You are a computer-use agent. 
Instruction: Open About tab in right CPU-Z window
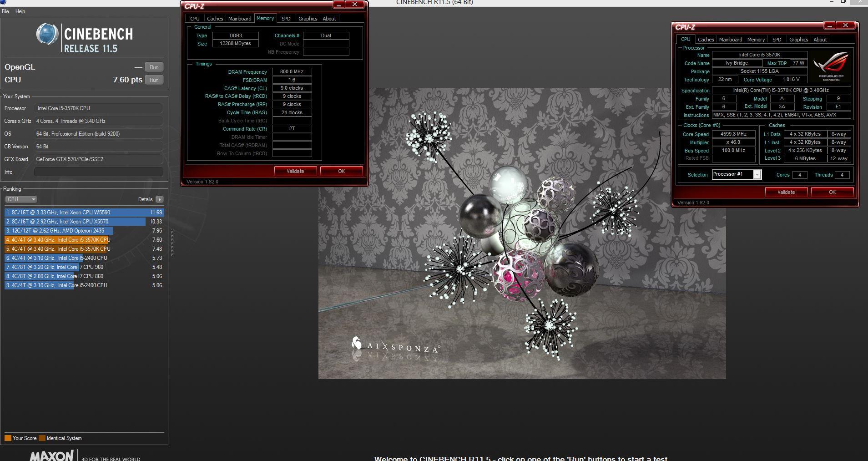(820, 40)
